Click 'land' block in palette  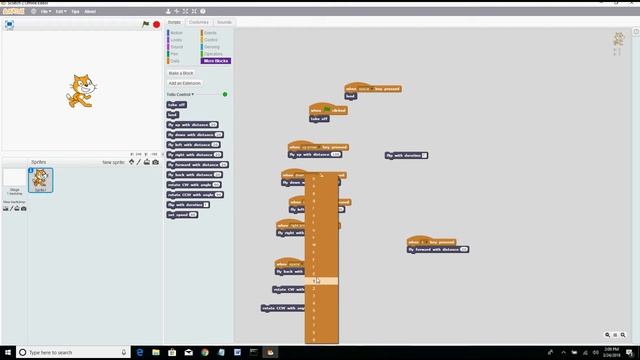(x=172, y=115)
